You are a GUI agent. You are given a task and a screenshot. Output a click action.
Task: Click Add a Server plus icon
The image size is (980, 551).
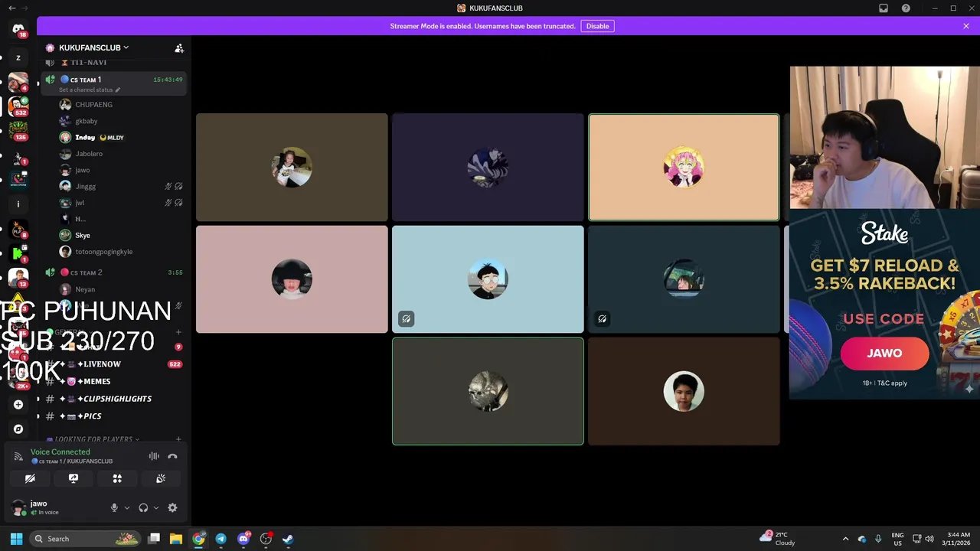coord(18,404)
